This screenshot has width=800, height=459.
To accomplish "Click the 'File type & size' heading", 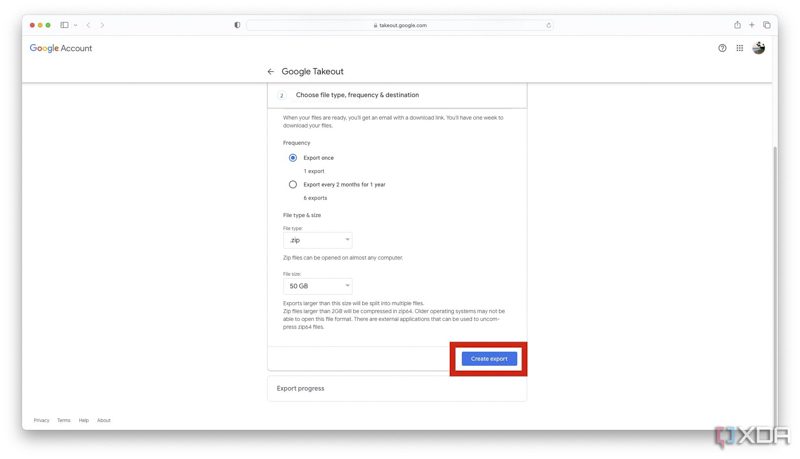I will click(302, 215).
